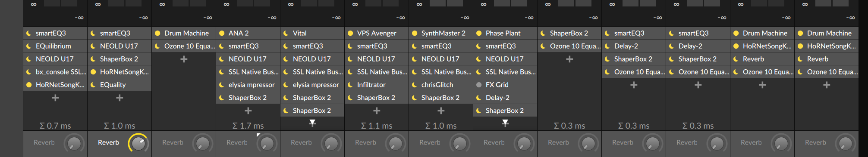Toggle elysia mpressor power in ANA 2 chain

pos(222,85)
